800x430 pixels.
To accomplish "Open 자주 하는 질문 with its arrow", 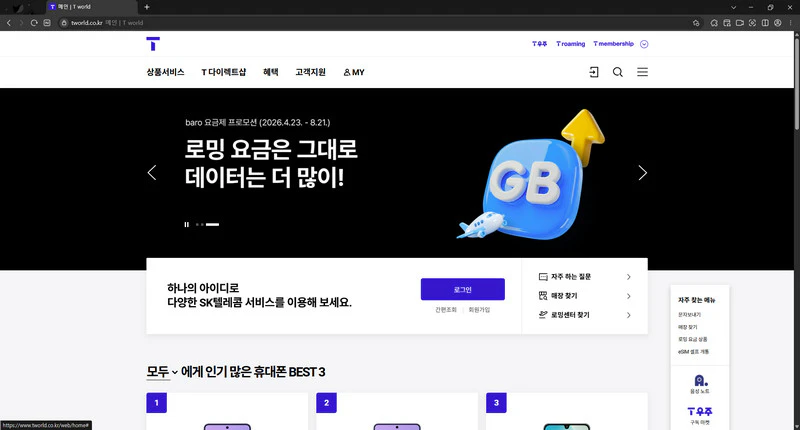I will (629, 277).
